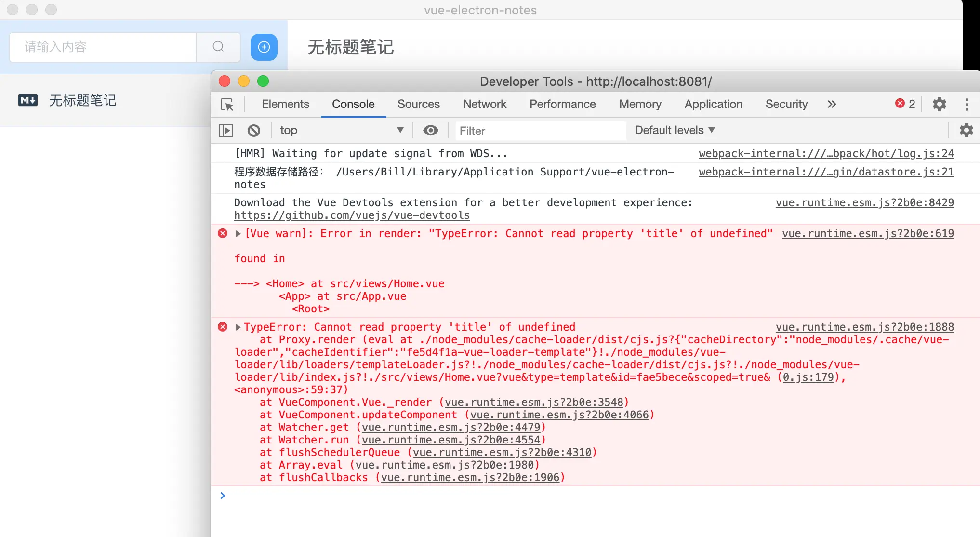Click the inspect element picker icon
This screenshot has width=980, height=537.
click(227, 105)
